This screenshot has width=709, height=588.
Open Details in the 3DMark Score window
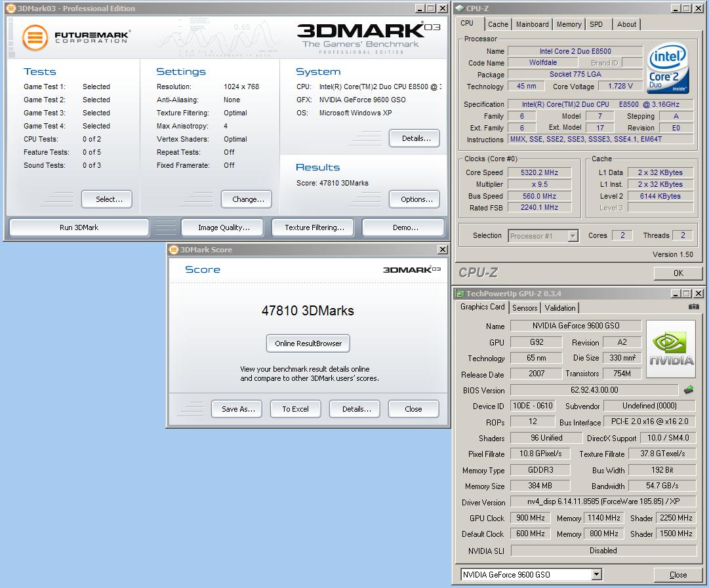click(x=355, y=409)
